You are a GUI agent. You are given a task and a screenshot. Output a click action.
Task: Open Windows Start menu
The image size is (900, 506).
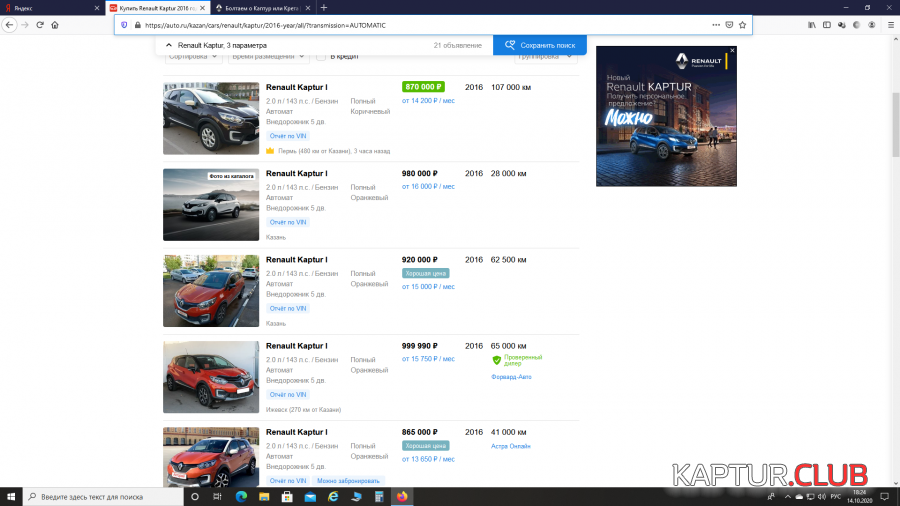click(x=11, y=496)
